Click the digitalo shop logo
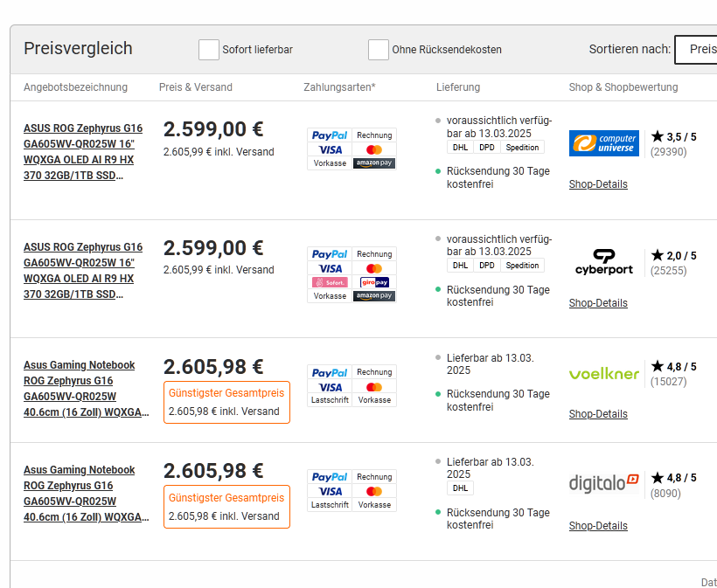717x588 pixels. pyautogui.click(x=603, y=482)
